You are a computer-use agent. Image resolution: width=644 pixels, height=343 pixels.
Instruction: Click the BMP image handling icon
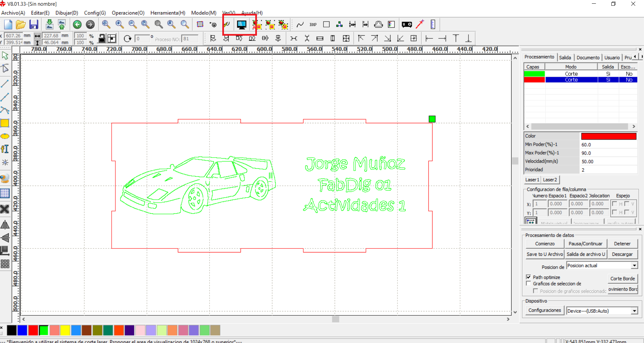pos(313,25)
